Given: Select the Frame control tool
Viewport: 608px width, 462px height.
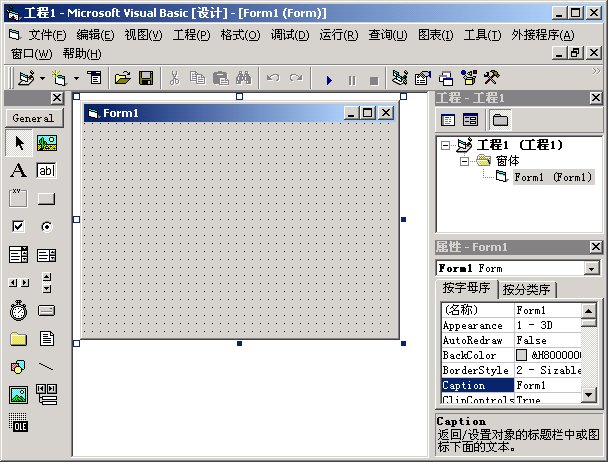Looking at the screenshot, I should 18,198.
